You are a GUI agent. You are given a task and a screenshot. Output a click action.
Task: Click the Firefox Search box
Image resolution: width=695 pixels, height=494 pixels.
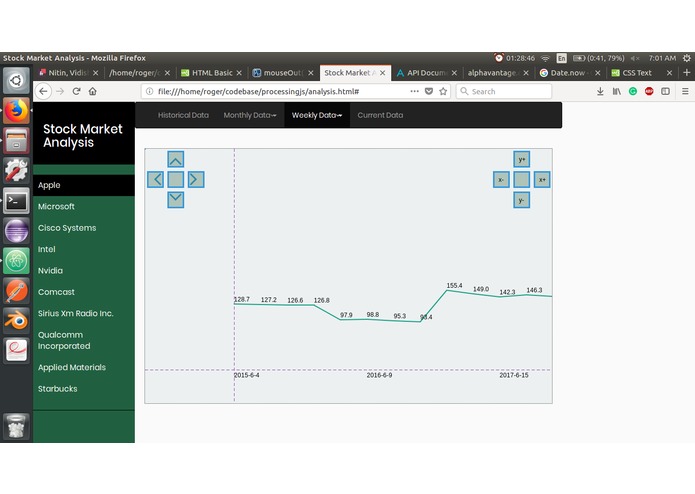click(x=504, y=91)
